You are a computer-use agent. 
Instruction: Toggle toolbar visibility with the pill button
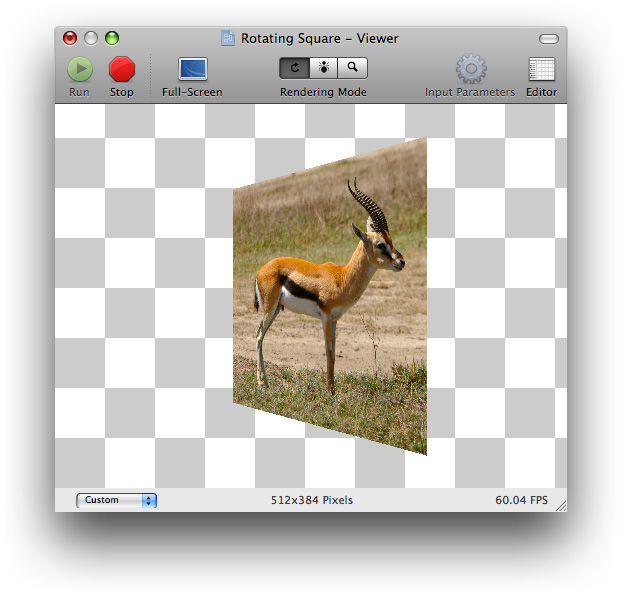click(x=548, y=39)
